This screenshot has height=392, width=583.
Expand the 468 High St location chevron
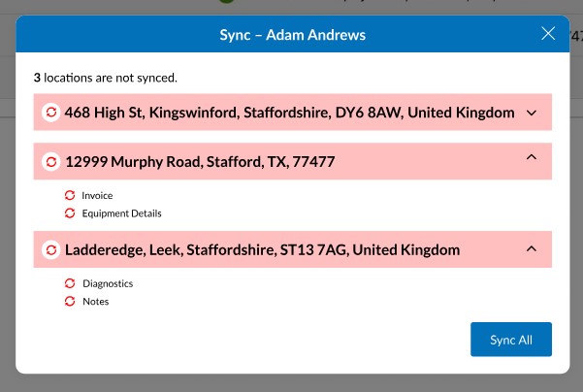[531, 113]
